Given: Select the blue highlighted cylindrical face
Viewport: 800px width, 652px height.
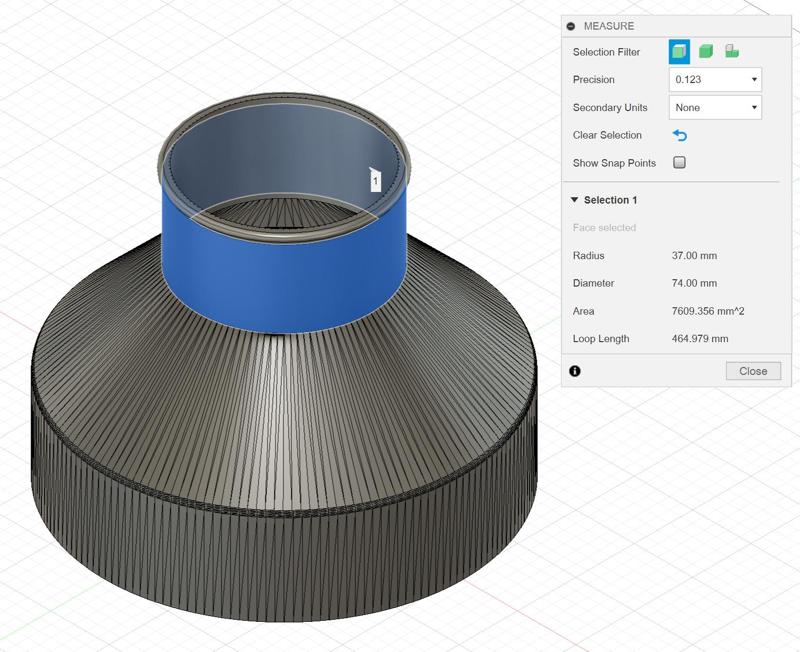Looking at the screenshot, I should pyautogui.click(x=284, y=286).
